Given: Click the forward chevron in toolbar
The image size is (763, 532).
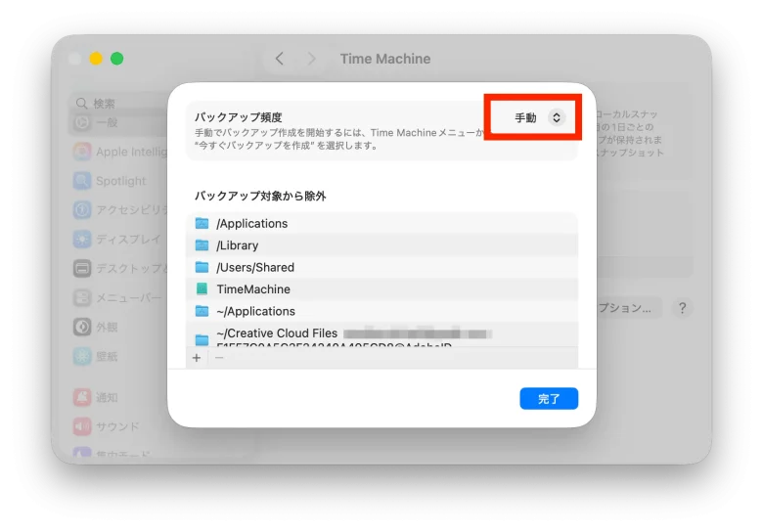Looking at the screenshot, I should [x=312, y=59].
